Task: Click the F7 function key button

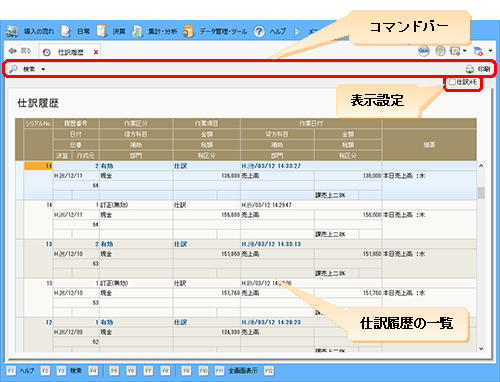Action: click(x=148, y=371)
